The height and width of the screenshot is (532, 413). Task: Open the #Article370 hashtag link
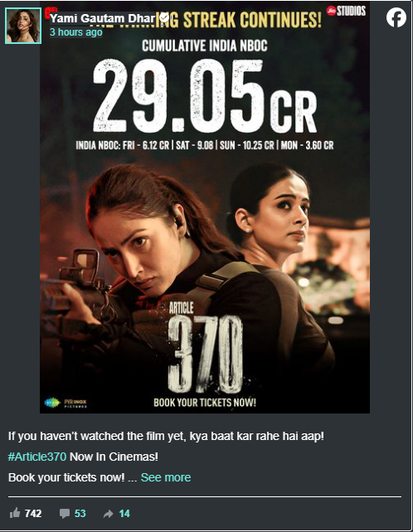[37, 457]
